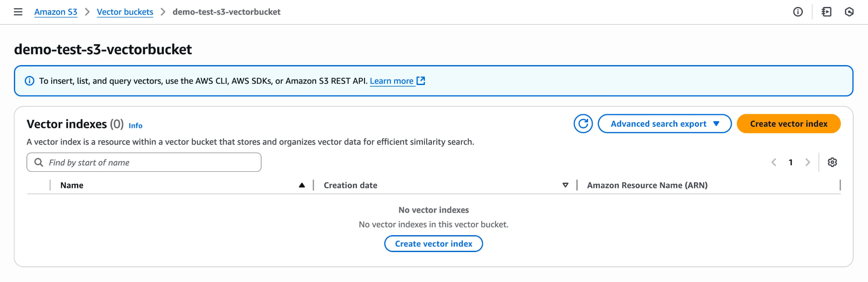Click the "No vector indexes" empty state title
The image size is (868, 282).
pos(434,210)
